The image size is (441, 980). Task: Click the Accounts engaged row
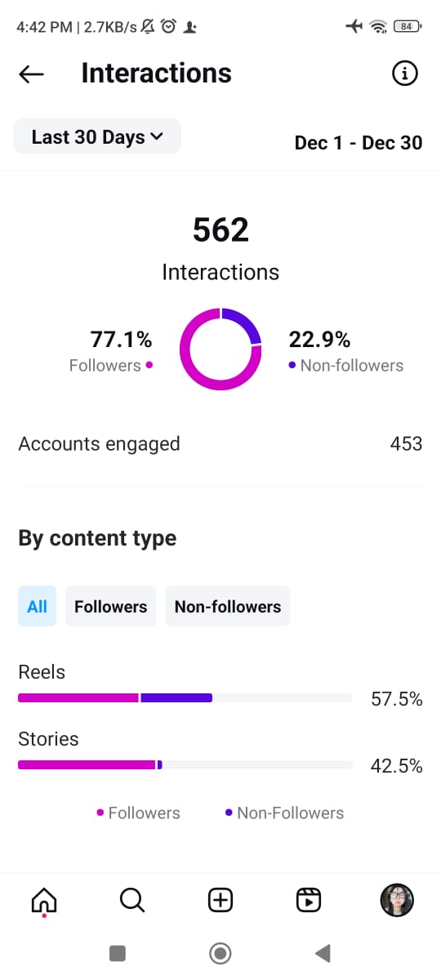(x=220, y=444)
